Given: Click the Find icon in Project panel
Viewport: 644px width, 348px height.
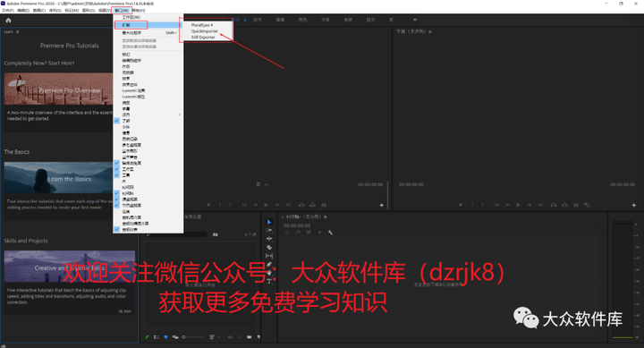Looking at the screenshot, I should 240,337.
